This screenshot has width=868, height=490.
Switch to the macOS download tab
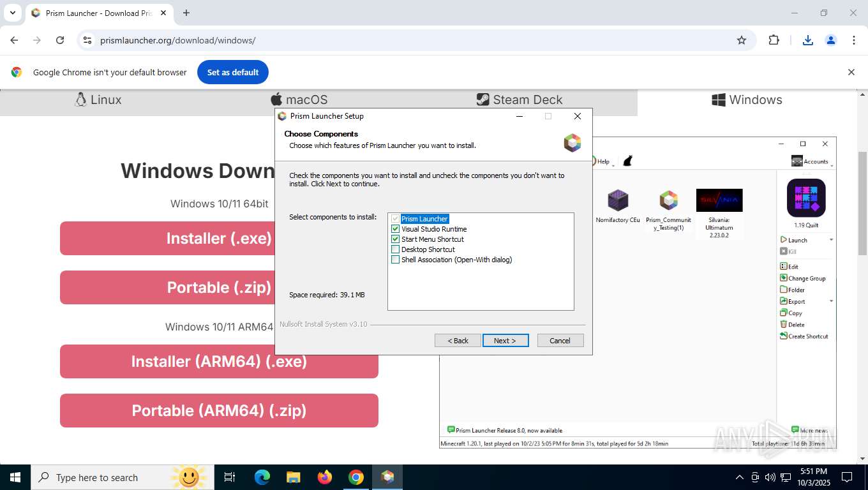tap(299, 100)
